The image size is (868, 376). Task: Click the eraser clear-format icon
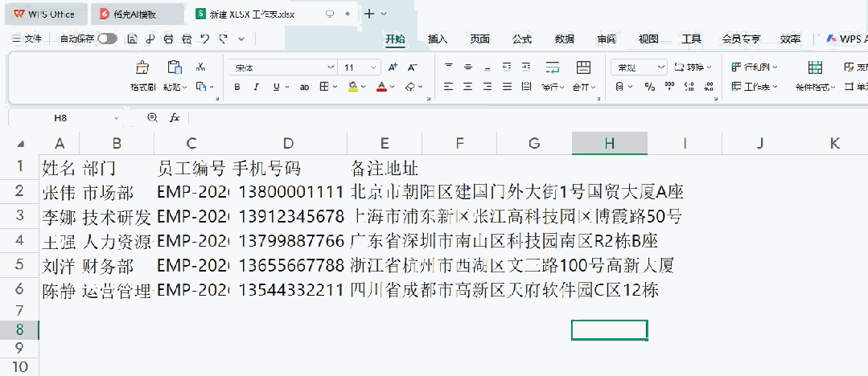click(x=410, y=87)
